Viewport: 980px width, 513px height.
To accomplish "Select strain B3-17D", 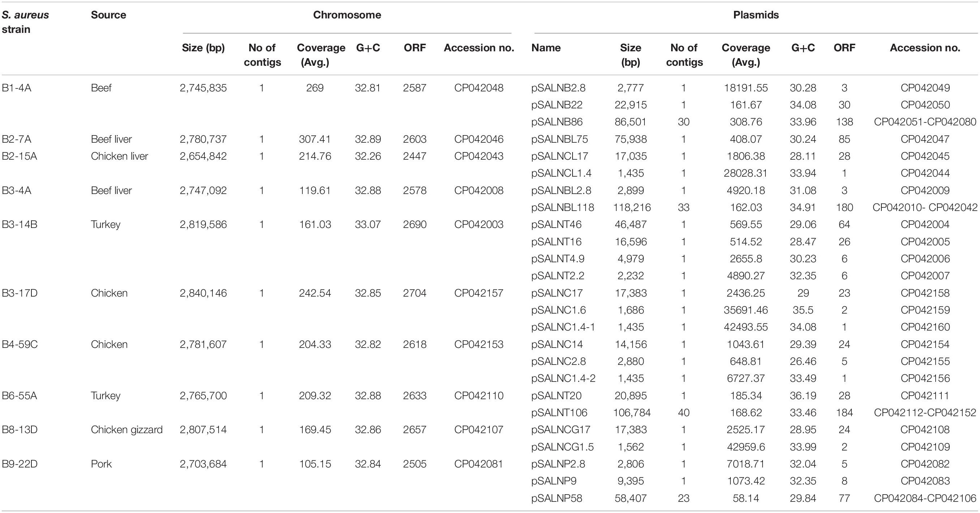I will pos(20,293).
